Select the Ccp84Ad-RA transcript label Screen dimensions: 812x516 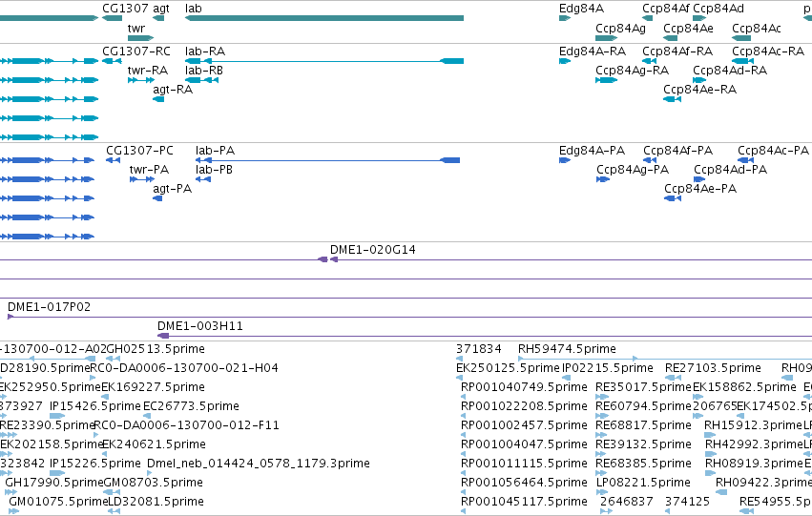point(730,71)
